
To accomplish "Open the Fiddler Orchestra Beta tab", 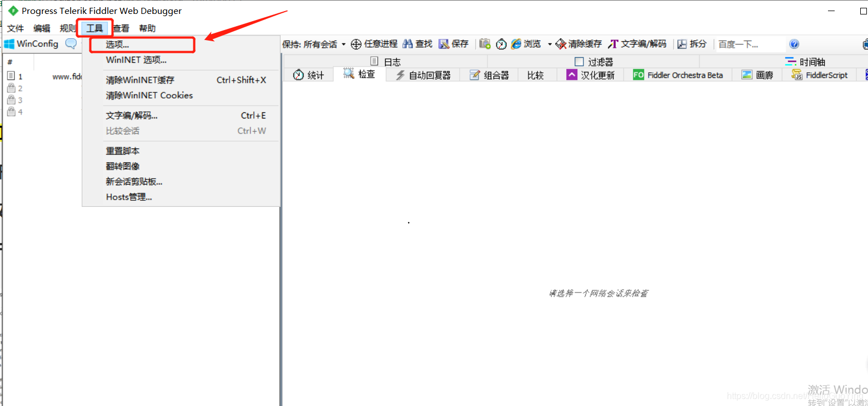I will pos(678,75).
